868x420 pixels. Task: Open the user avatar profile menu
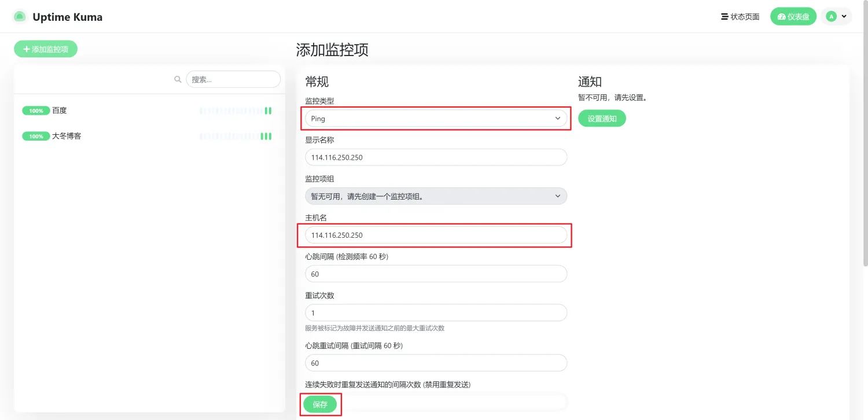[x=832, y=17]
